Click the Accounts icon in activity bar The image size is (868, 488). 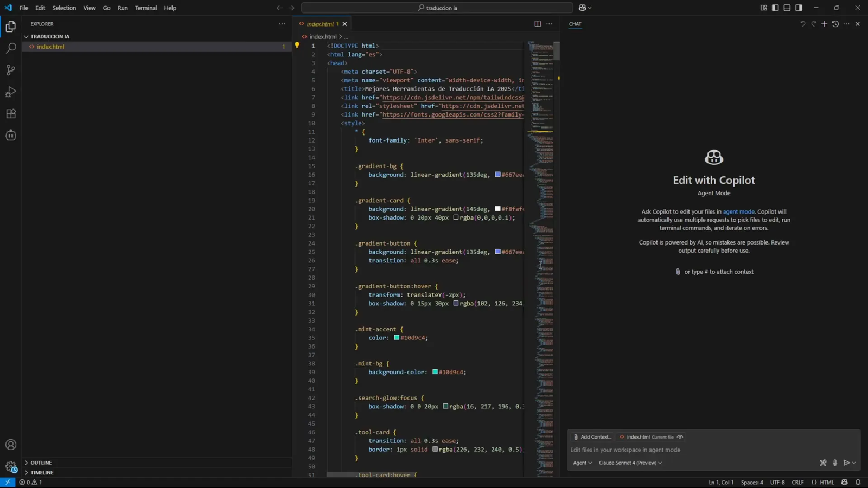point(11,444)
